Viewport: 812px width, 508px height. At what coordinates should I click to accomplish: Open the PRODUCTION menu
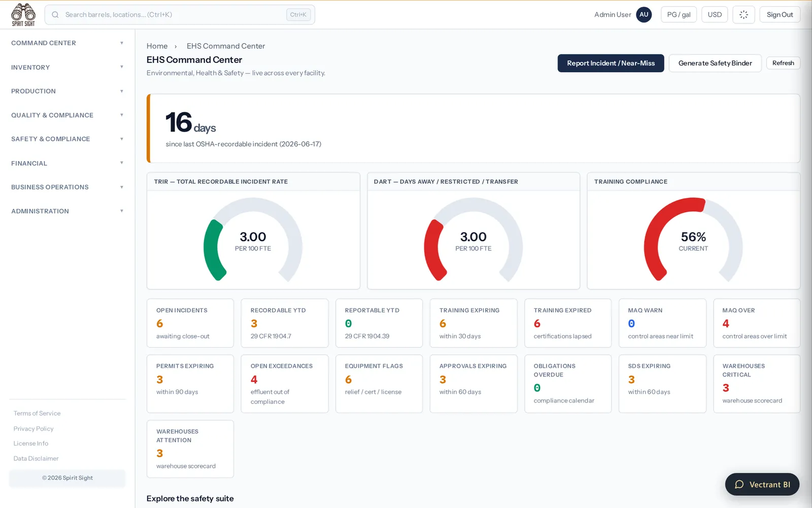coord(67,91)
